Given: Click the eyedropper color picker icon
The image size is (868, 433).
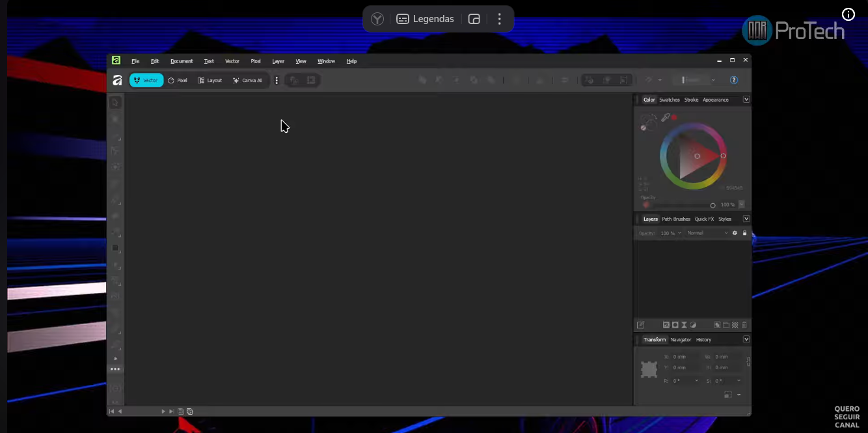Looking at the screenshot, I should pos(665,118).
